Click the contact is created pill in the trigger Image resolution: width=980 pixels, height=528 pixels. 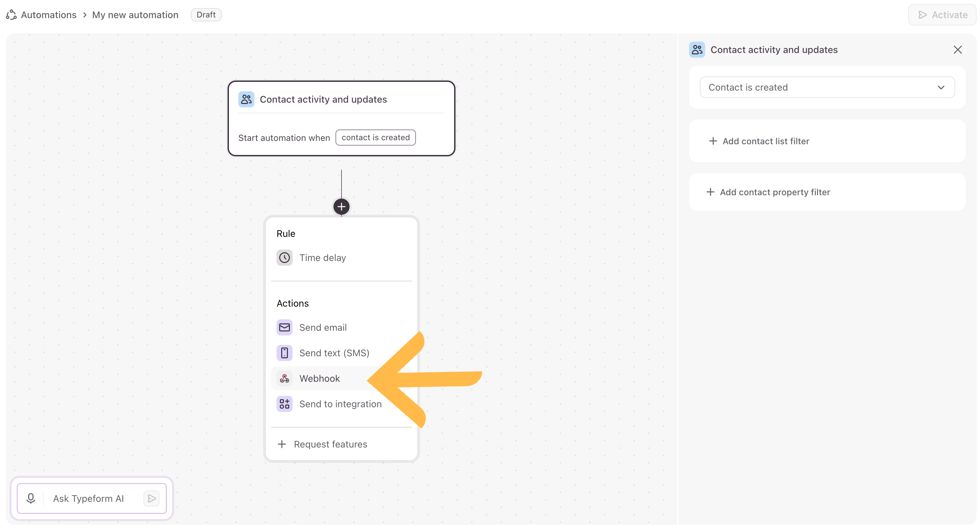(x=375, y=138)
